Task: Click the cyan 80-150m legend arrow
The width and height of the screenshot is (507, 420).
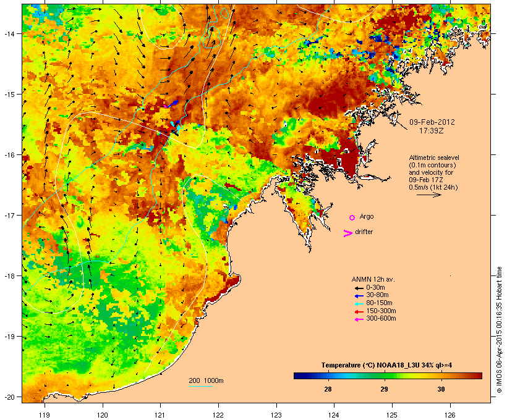Action: (359, 304)
